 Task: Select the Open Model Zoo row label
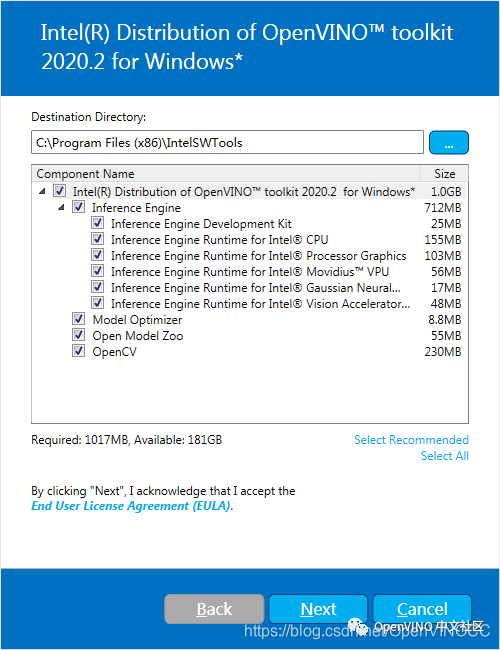tap(138, 336)
